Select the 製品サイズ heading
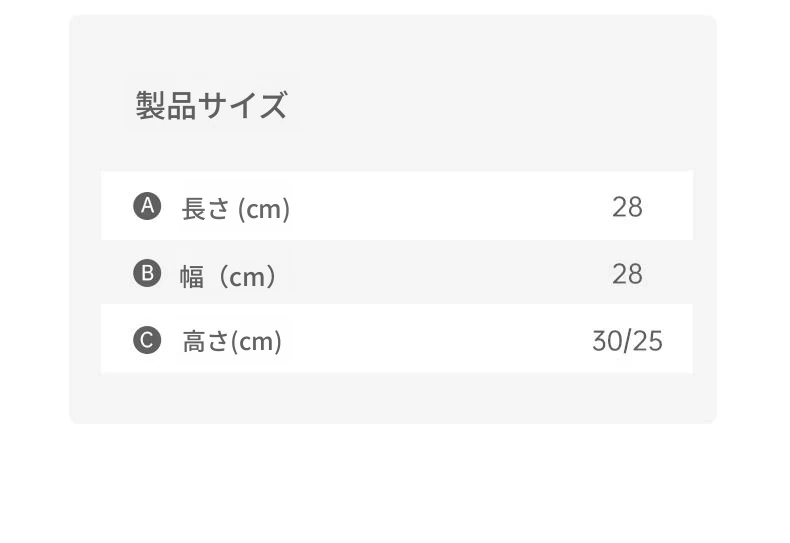 (x=212, y=105)
